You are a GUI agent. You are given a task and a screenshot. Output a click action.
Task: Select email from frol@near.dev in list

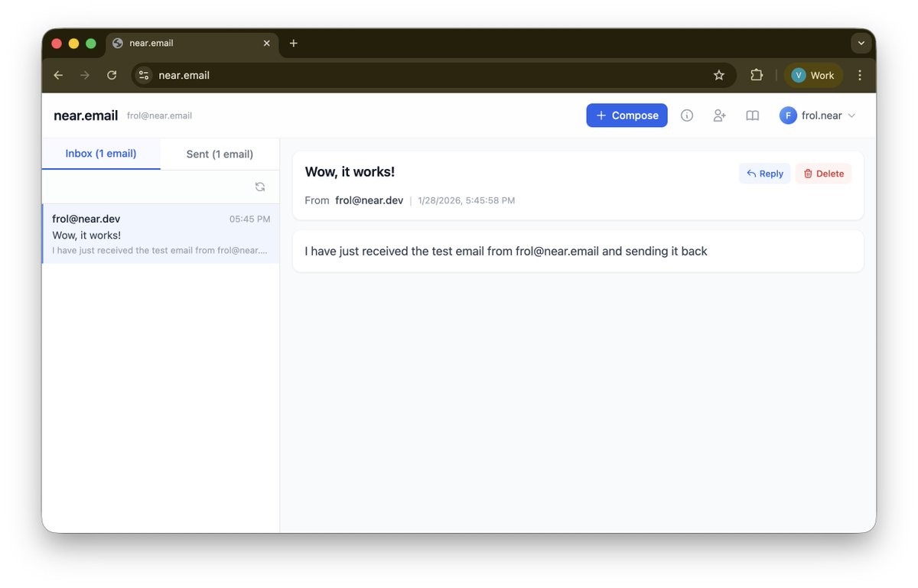(161, 234)
